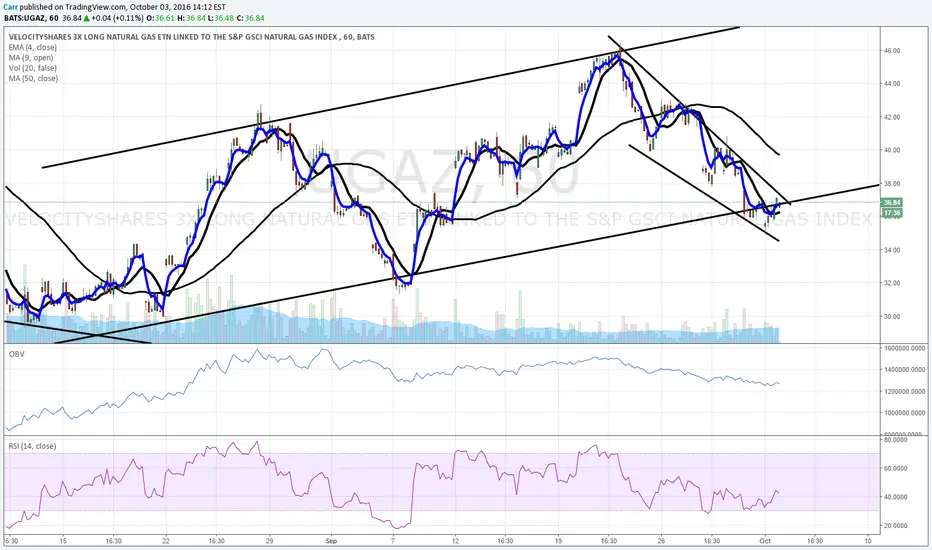Click the 80.0000 RSI axis value
This screenshot has height=550, width=932.
click(x=895, y=440)
